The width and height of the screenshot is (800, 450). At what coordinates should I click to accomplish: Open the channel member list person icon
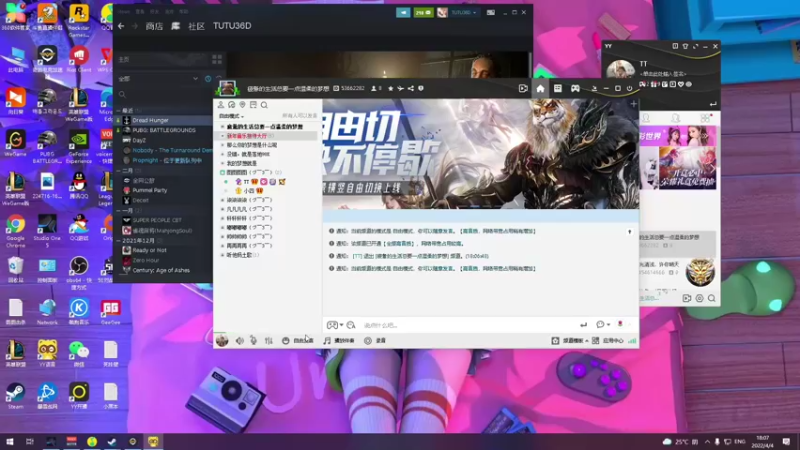tap(221, 105)
